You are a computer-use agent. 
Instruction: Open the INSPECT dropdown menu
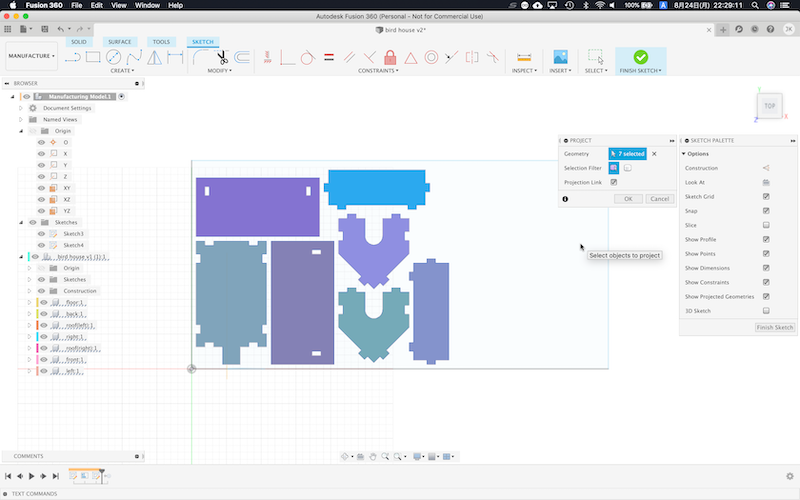(x=524, y=70)
